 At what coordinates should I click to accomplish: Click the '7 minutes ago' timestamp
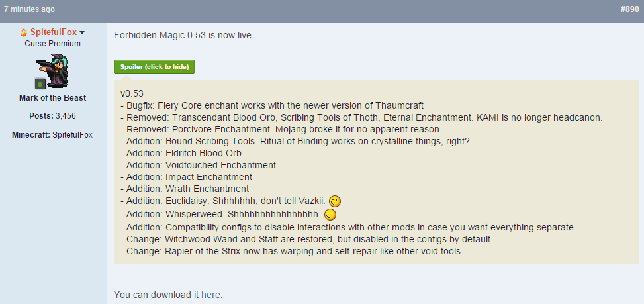coord(29,9)
